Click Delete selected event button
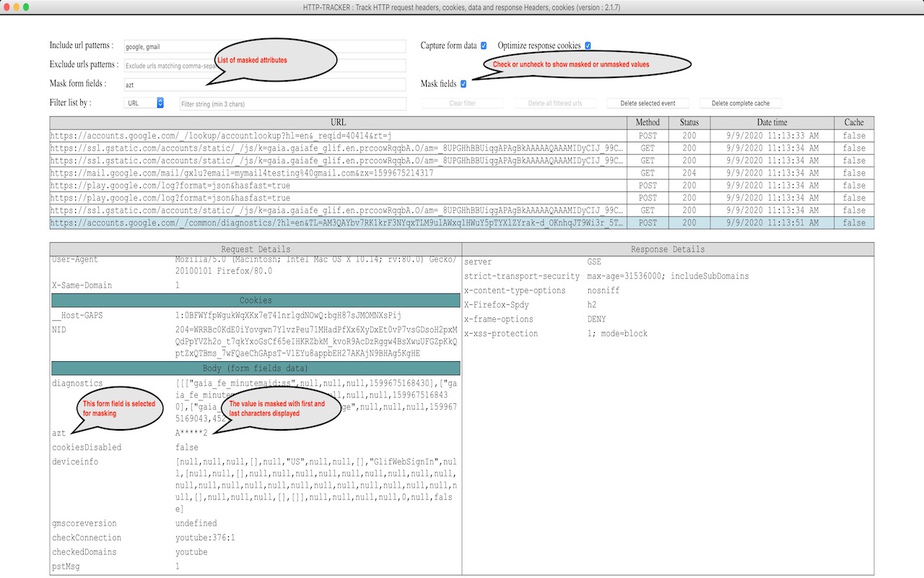Viewport: 924px width, 578px height. coord(648,103)
